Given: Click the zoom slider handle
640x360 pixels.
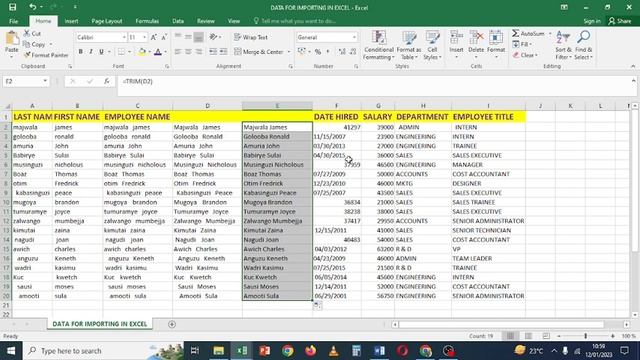Looking at the screenshot, I should coord(585,336).
